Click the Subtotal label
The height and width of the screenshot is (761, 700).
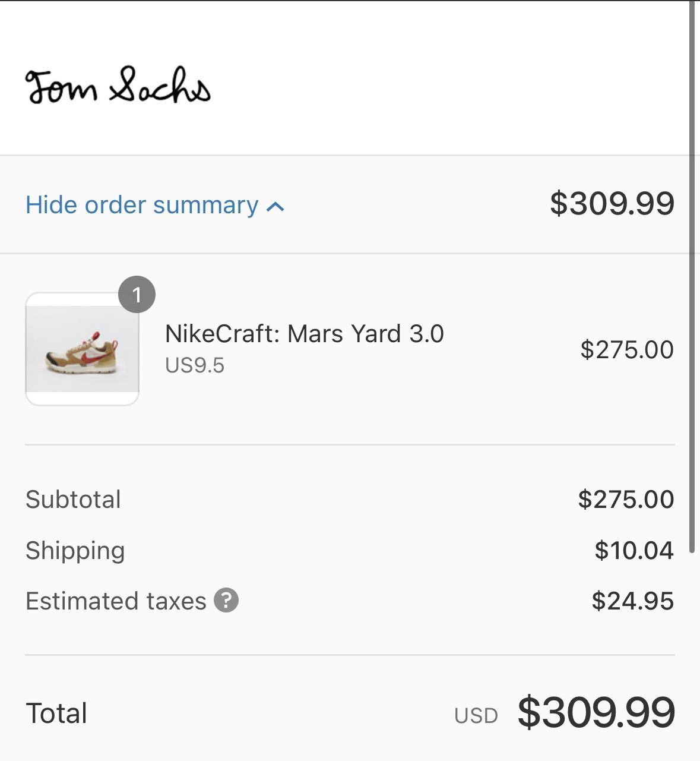click(73, 499)
